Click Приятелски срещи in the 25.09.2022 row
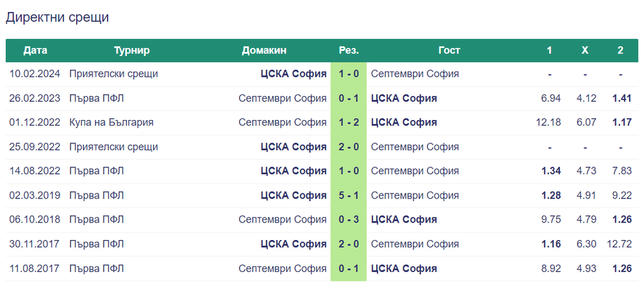 click(x=113, y=146)
